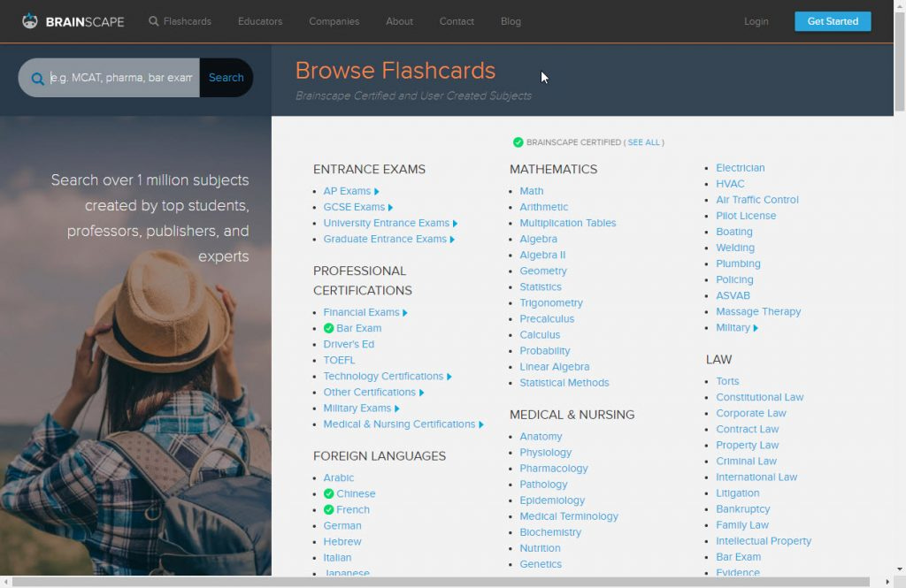Screen dimensions: 906x588
Task: Open the Medical Terminology link
Action: click(x=569, y=516)
